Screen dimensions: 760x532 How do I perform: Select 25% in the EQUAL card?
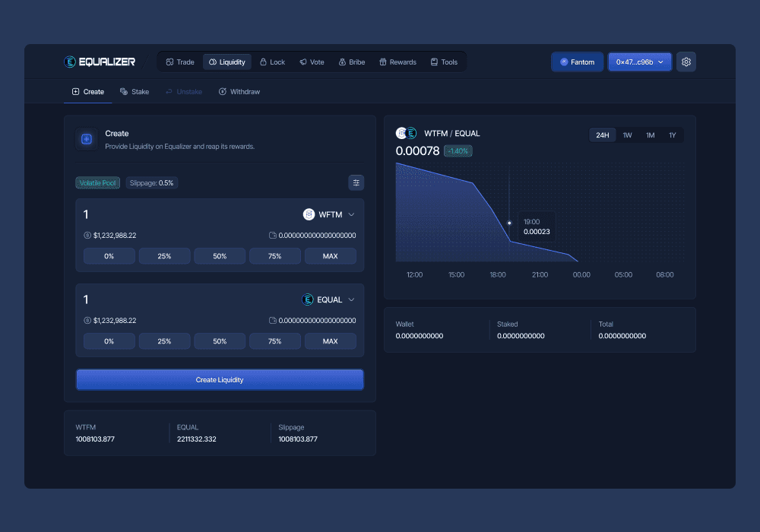coord(164,341)
